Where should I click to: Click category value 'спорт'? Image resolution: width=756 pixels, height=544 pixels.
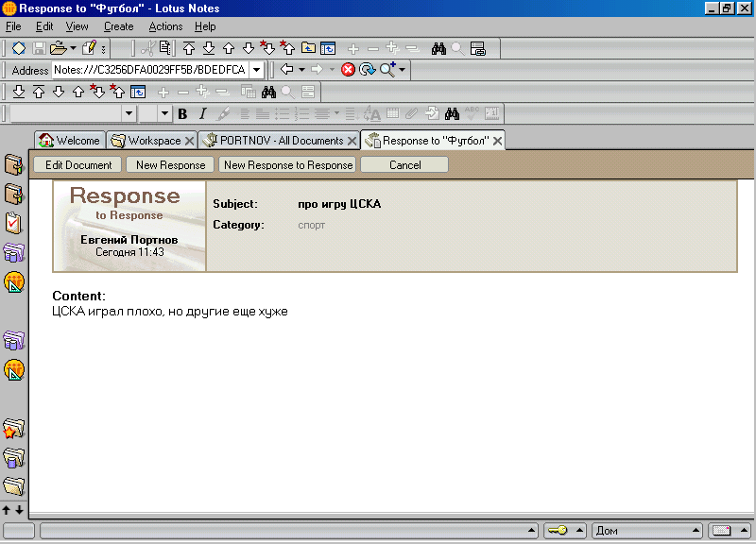[x=312, y=225]
